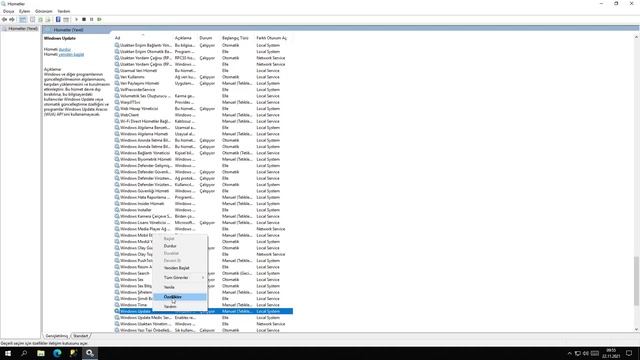Click the Forward arrow toolbar icon
The image size is (640, 360).
click(x=12, y=20)
